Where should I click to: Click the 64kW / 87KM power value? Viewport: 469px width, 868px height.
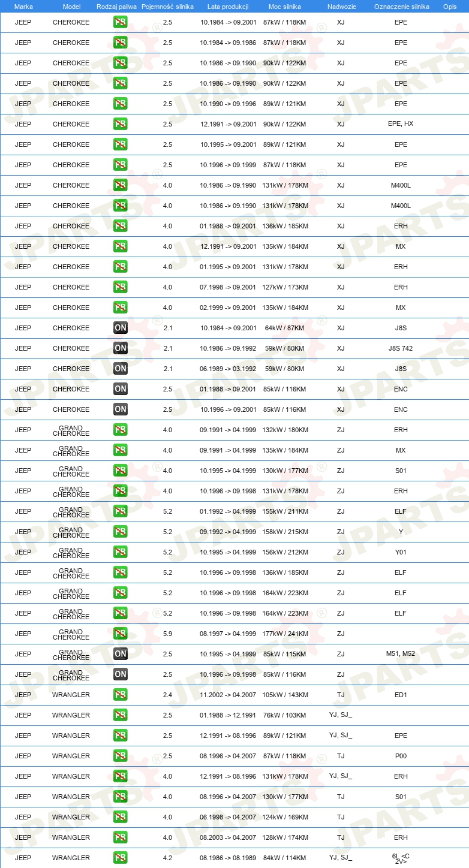tap(285, 328)
